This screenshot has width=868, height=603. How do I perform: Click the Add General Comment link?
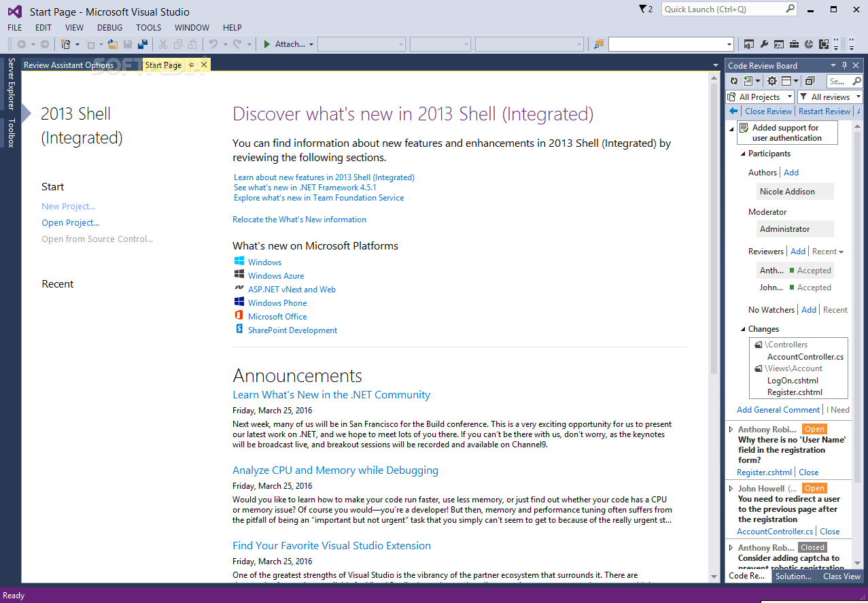pyautogui.click(x=778, y=410)
